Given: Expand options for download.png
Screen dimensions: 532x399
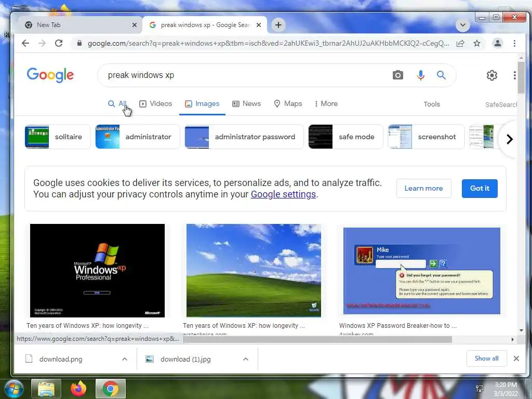Looking at the screenshot, I should pyautogui.click(x=125, y=359).
